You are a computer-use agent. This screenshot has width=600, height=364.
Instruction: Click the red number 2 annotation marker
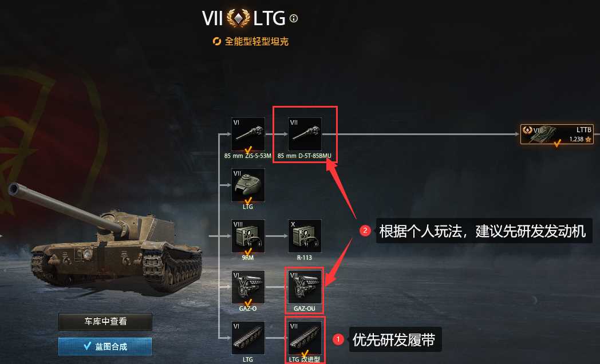(x=365, y=230)
